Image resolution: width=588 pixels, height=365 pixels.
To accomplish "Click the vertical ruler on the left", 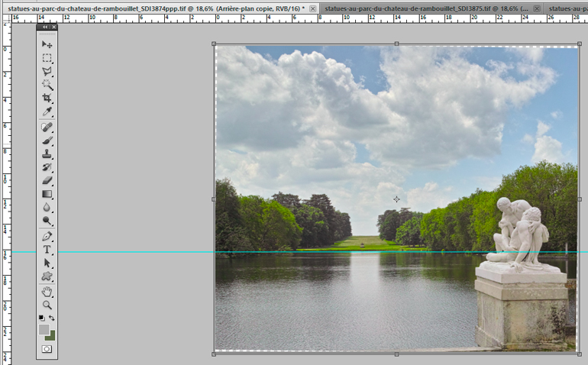I will [x=7, y=193].
